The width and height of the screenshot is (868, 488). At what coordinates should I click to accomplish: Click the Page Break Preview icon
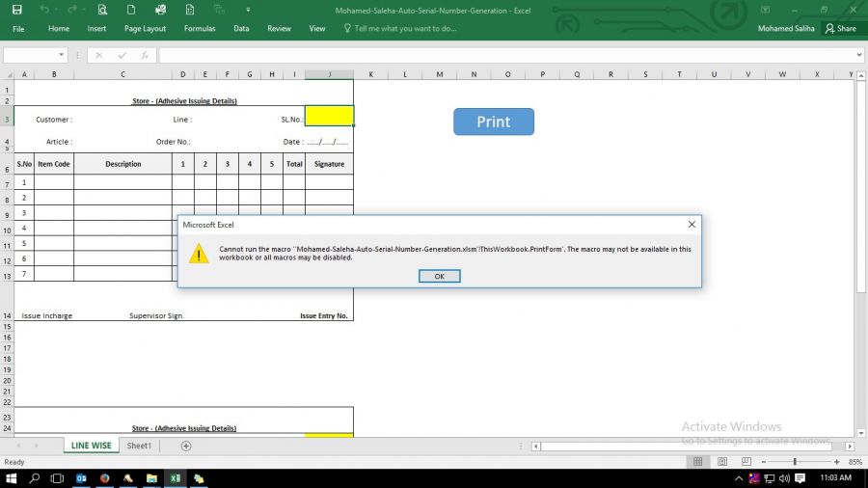tap(746, 461)
